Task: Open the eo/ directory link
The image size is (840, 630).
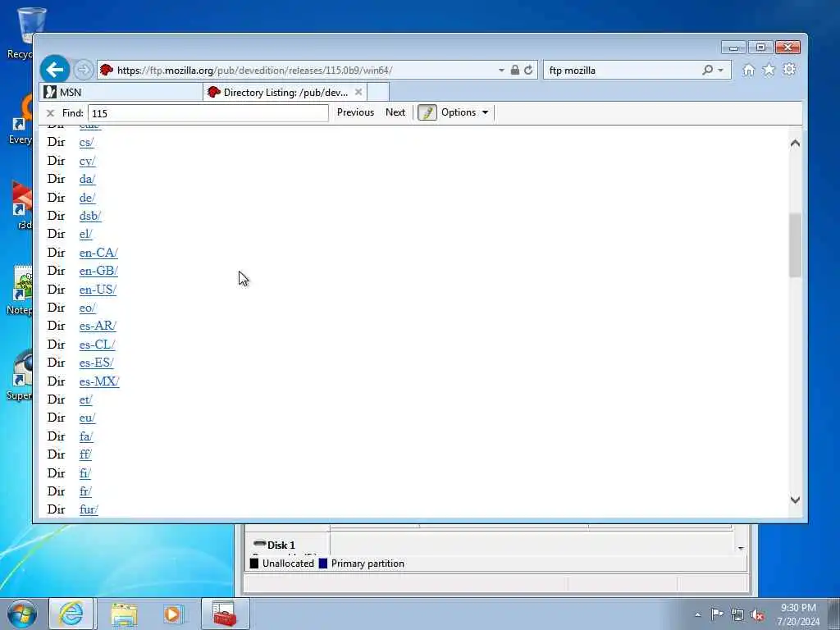Action: click(87, 308)
